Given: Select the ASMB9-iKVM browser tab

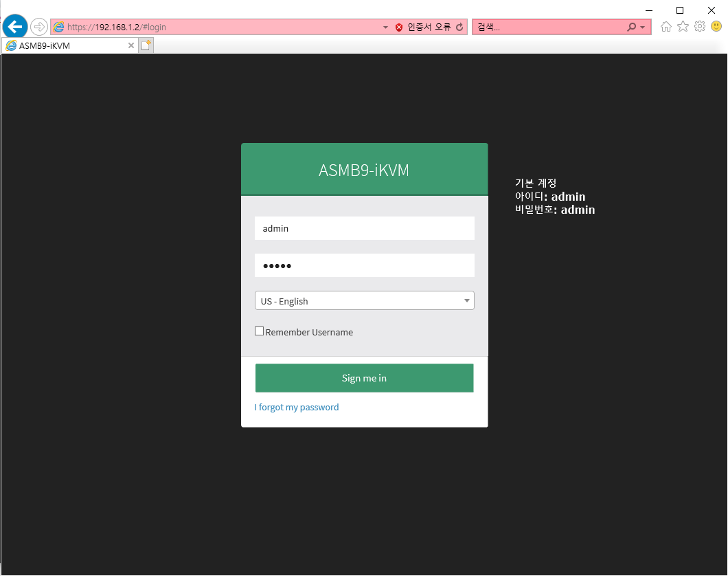Looking at the screenshot, I should point(69,45).
